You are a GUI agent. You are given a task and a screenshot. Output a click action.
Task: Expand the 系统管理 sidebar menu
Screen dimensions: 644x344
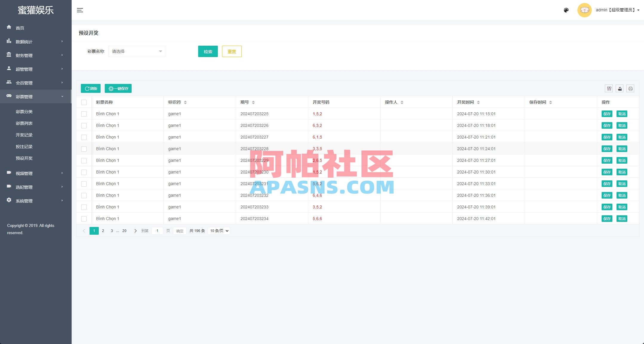coord(24,201)
